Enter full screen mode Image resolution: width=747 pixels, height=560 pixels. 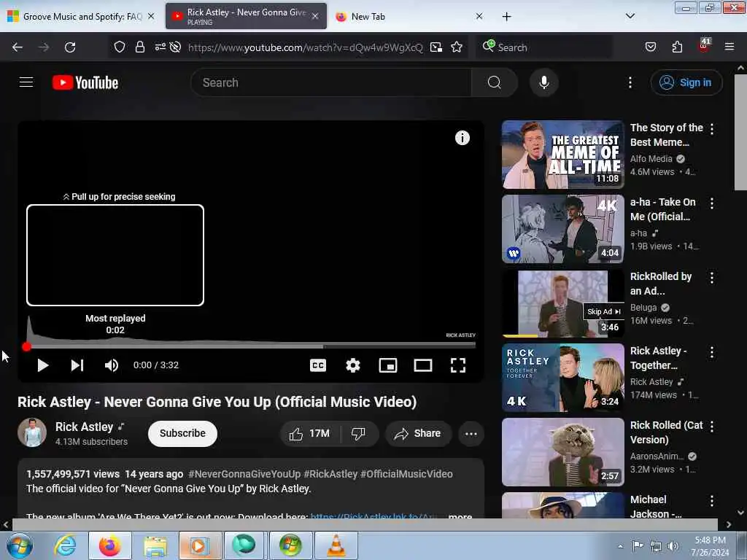tap(458, 365)
